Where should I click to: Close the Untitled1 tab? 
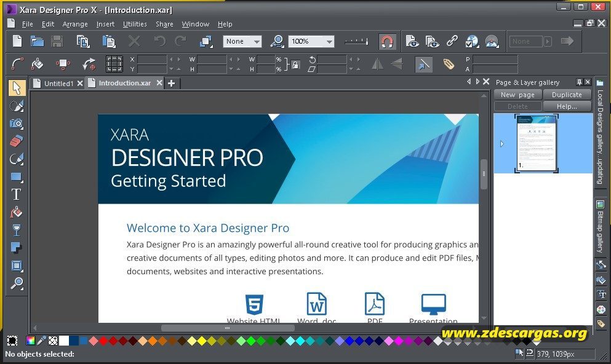(80, 83)
